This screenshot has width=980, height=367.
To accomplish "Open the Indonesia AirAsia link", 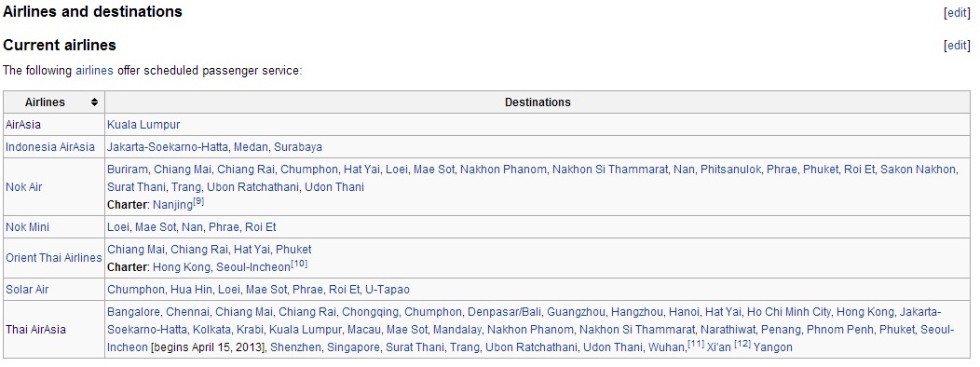I will tap(50, 147).
